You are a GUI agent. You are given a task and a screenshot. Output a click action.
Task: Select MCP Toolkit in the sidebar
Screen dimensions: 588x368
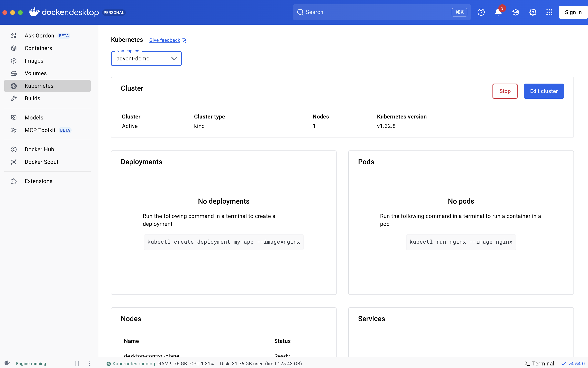[40, 130]
